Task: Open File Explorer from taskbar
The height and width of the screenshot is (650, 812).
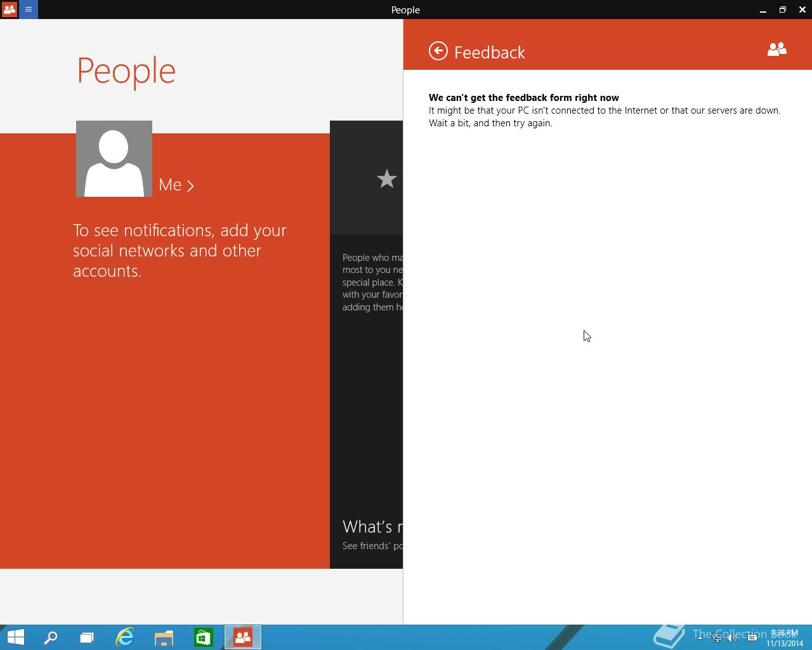Action: tap(164, 637)
